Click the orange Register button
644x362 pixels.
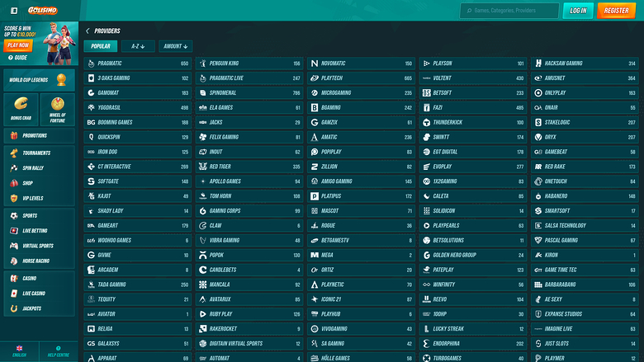616,11
